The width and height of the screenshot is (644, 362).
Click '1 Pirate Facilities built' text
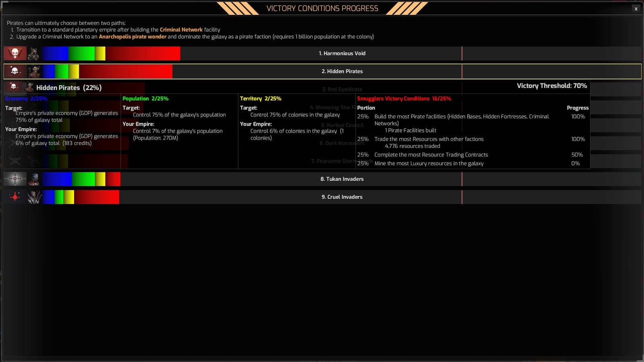tap(411, 130)
